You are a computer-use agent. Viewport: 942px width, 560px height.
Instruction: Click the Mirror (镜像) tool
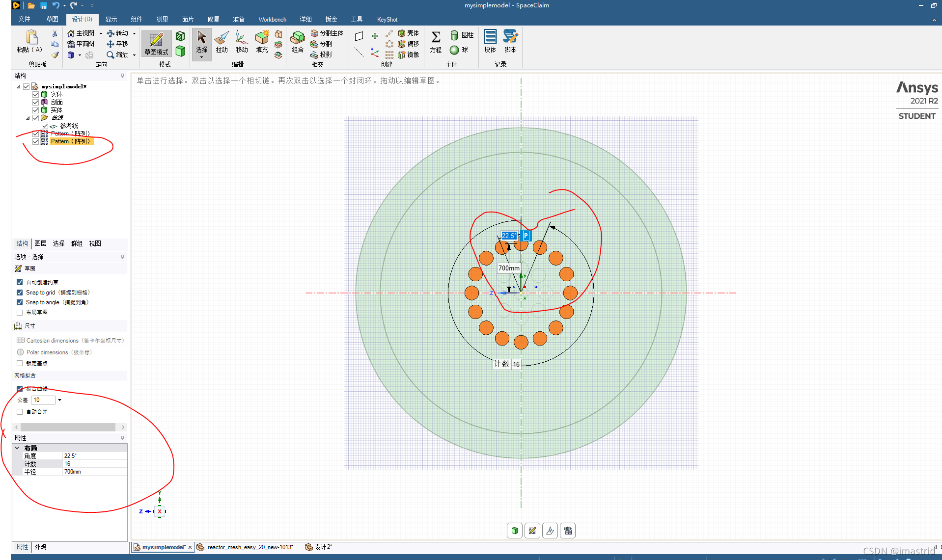pos(409,55)
